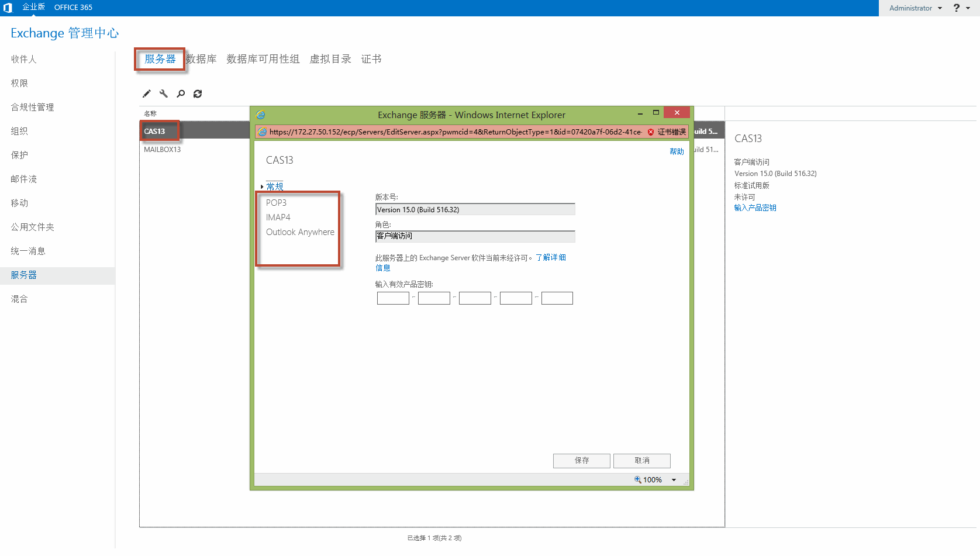The height and width of the screenshot is (556, 980).
Task: Switch to the 服务器 tab
Action: click(x=160, y=59)
